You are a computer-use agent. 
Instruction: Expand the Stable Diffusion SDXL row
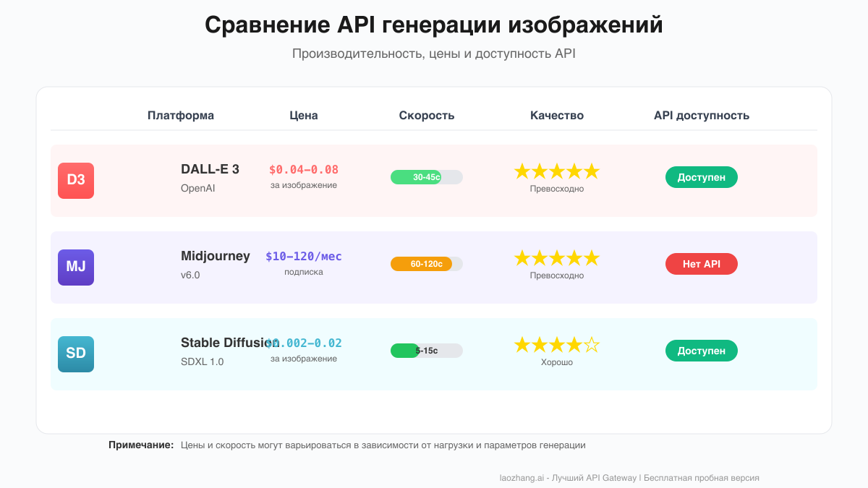coord(434,354)
